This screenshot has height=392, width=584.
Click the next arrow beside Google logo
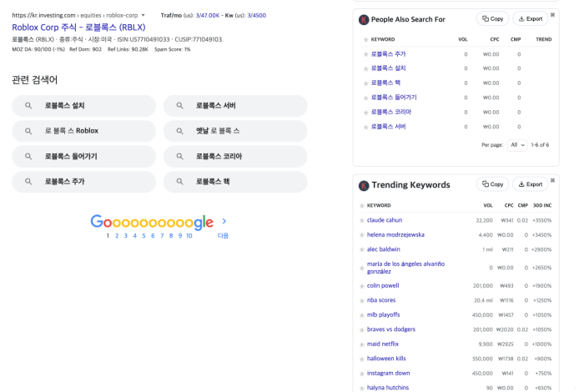click(224, 221)
